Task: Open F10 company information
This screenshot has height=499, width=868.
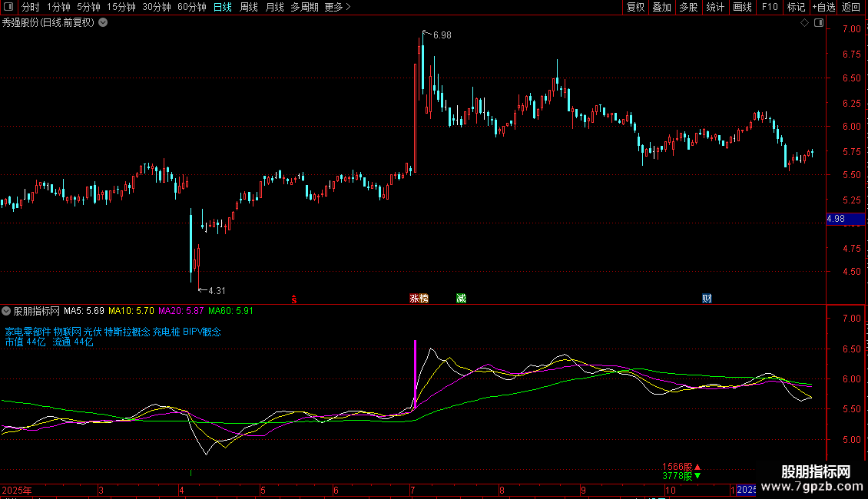Action: tap(770, 7)
